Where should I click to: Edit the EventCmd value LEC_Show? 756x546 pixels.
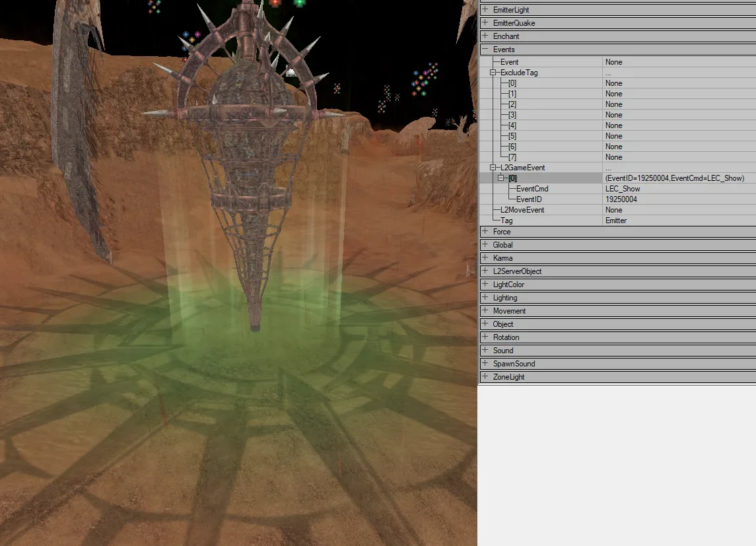[679, 189]
